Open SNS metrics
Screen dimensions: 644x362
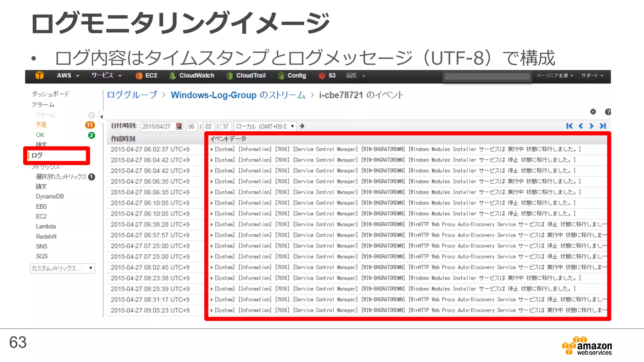[42, 246]
